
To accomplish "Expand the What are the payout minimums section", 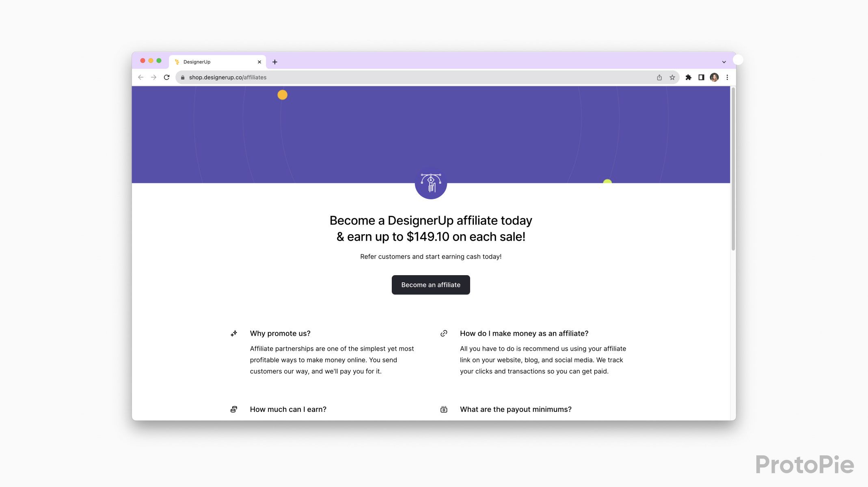I will [515, 409].
